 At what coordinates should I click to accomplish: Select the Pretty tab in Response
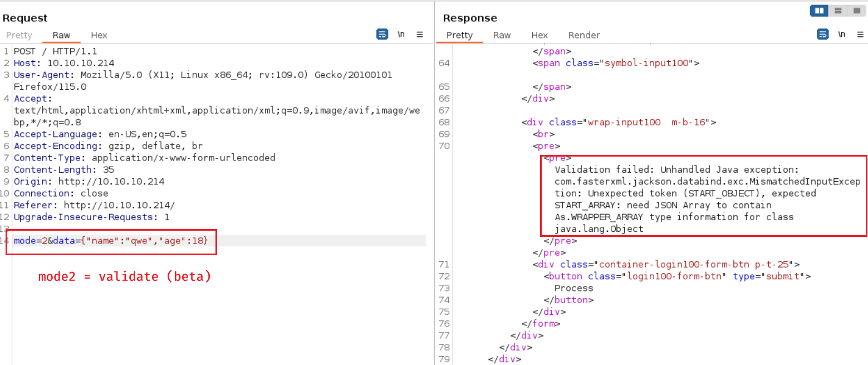coord(459,35)
